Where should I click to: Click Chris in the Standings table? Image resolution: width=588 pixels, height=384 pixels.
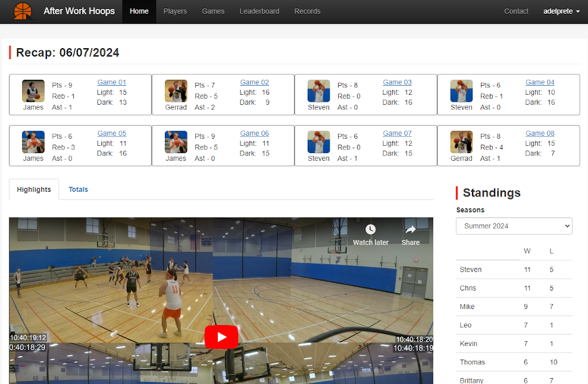[x=468, y=288]
